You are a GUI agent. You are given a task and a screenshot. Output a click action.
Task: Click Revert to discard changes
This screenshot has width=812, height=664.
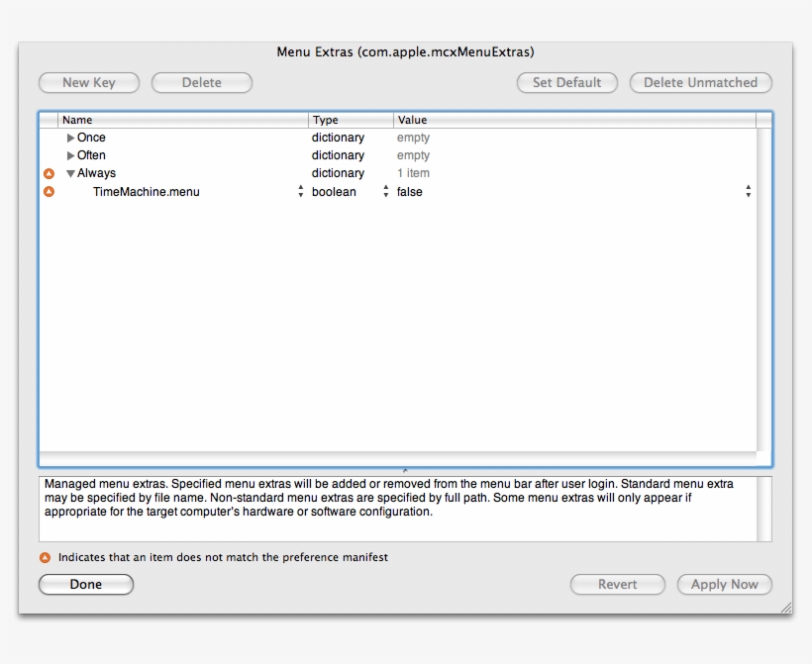tap(618, 584)
